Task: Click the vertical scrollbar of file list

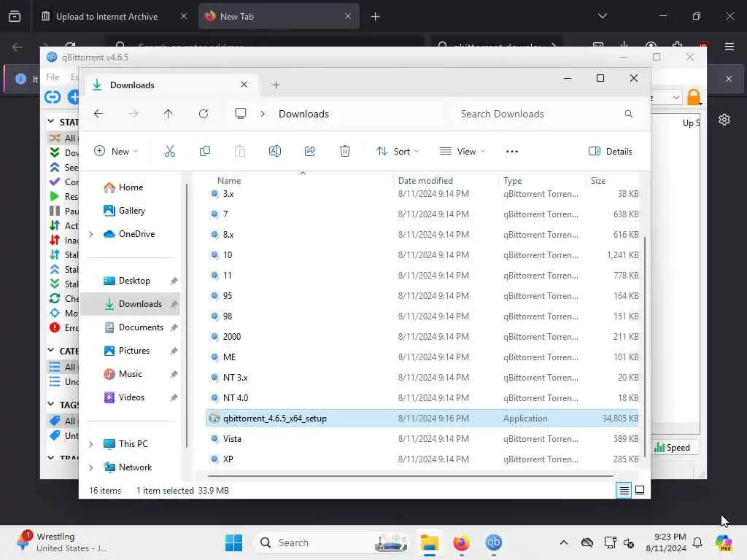Action: 645,347
